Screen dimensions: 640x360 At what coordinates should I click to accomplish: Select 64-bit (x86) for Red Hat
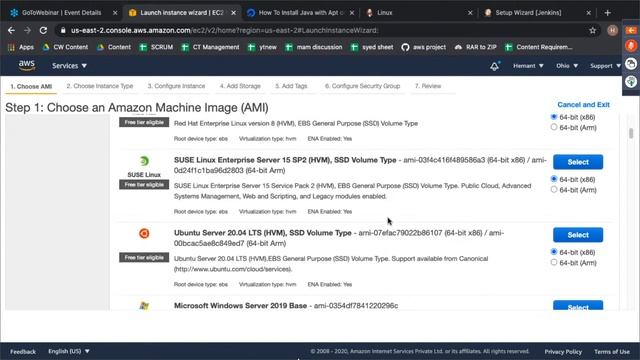[553, 117]
